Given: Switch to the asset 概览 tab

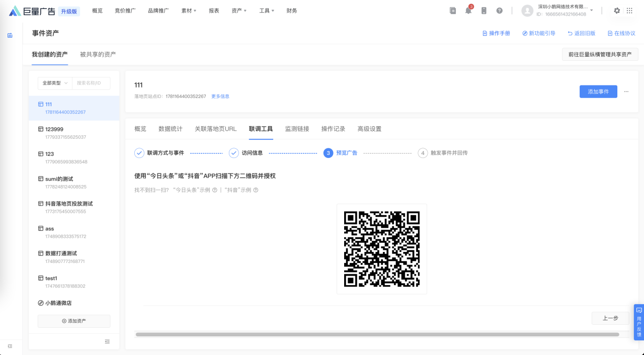Looking at the screenshot, I should click(x=140, y=129).
